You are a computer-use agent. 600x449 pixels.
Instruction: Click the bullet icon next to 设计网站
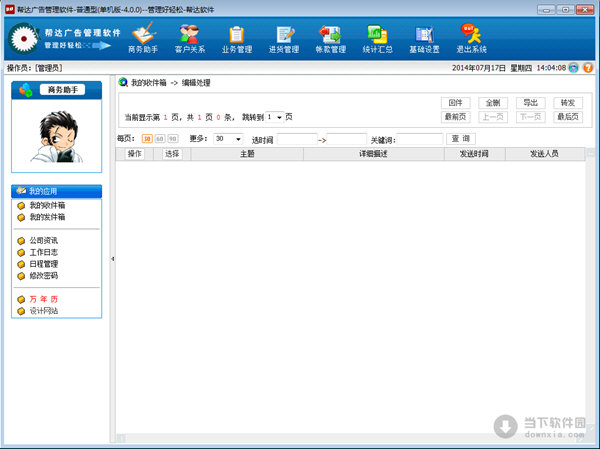coord(21,311)
